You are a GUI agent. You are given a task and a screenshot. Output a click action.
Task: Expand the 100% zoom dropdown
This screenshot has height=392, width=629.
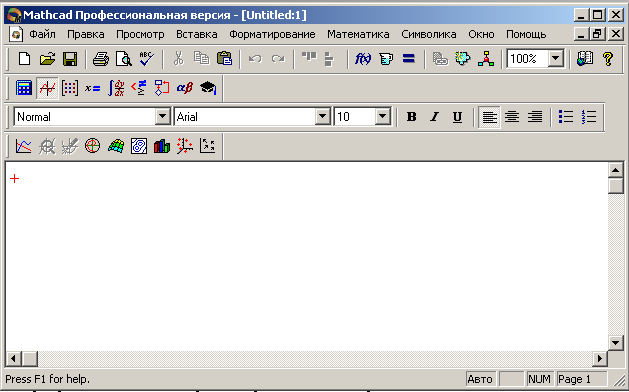[x=556, y=59]
